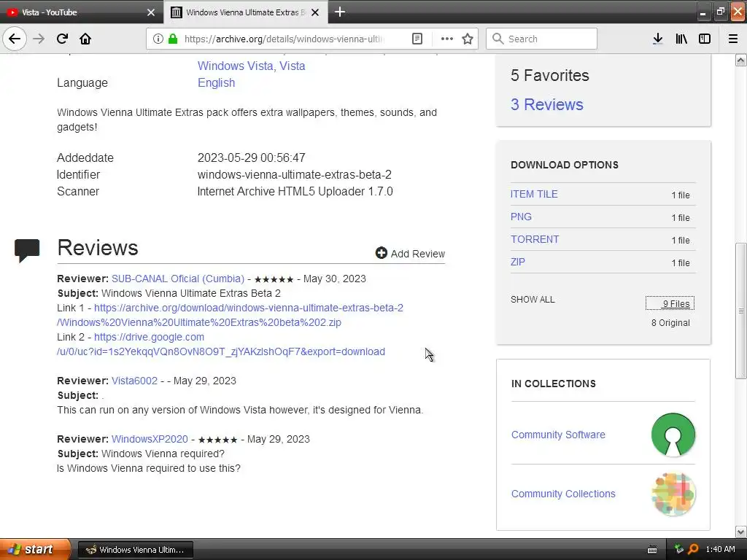This screenshot has height=560, width=747.
Task: Click the Addeddate value 2023-05-29 00:56:47
Action: tap(252, 157)
